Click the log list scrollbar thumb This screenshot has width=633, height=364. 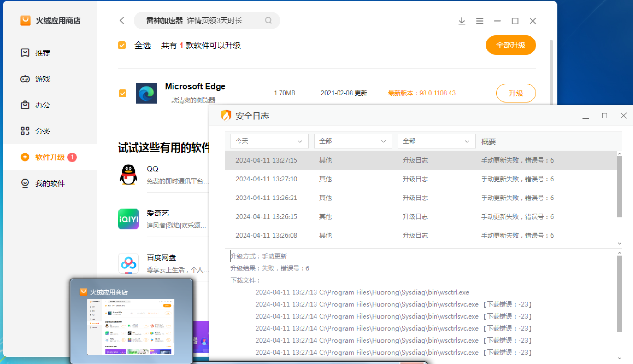coord(619,187)
